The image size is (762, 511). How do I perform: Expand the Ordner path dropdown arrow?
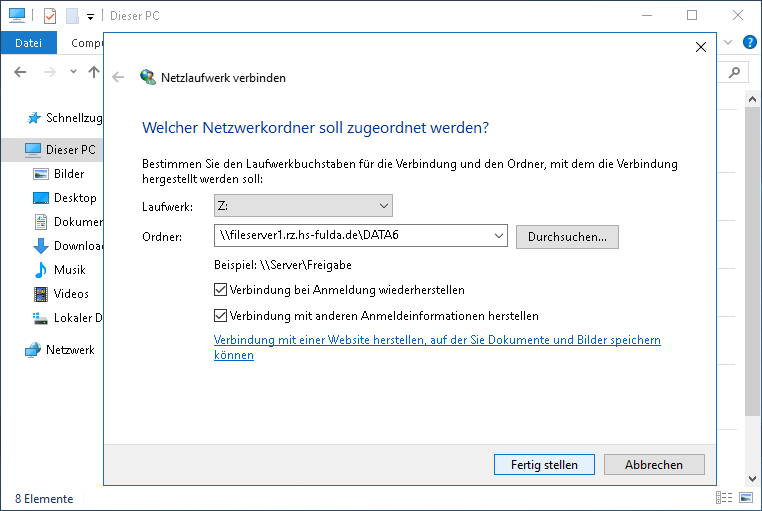pyautogui.click(x=500, y=237)
